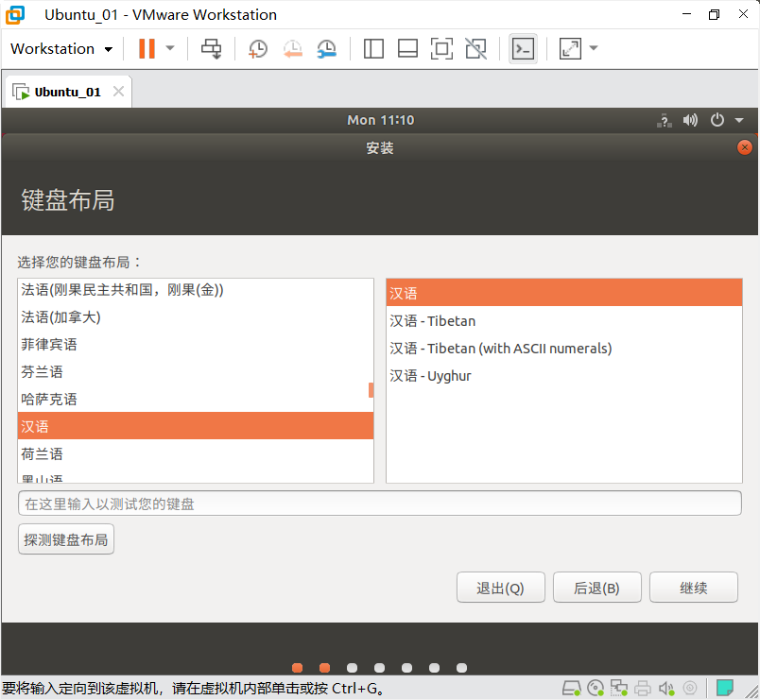Click the layout list scrollbar thumb
This screenshot has height=700, width=760.
pos(371,390)
